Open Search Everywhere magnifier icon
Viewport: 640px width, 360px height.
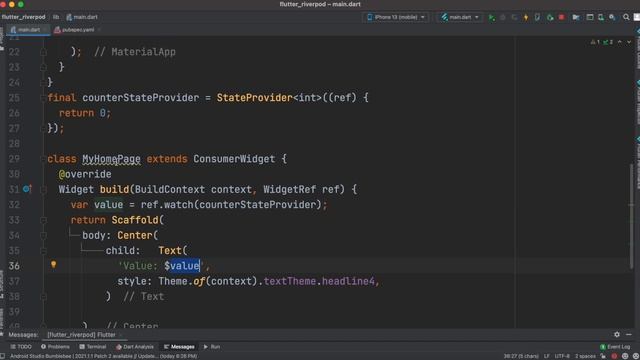tap(626, 17)
